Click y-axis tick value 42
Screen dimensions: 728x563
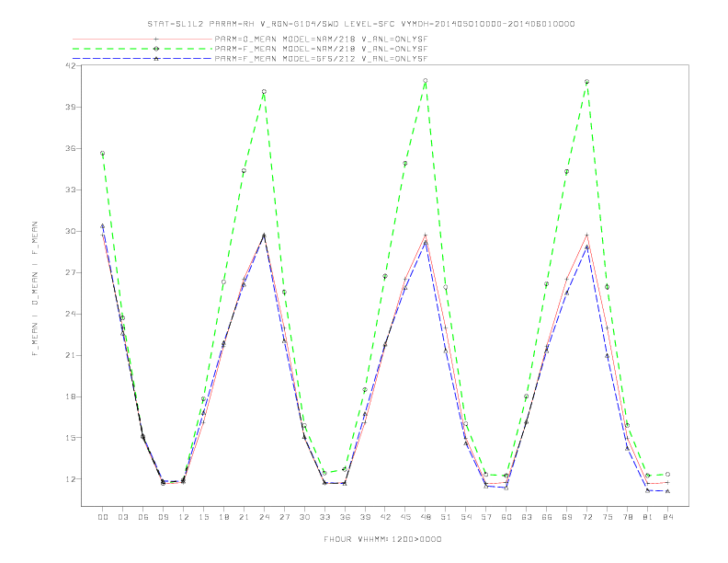coord(71,65)
